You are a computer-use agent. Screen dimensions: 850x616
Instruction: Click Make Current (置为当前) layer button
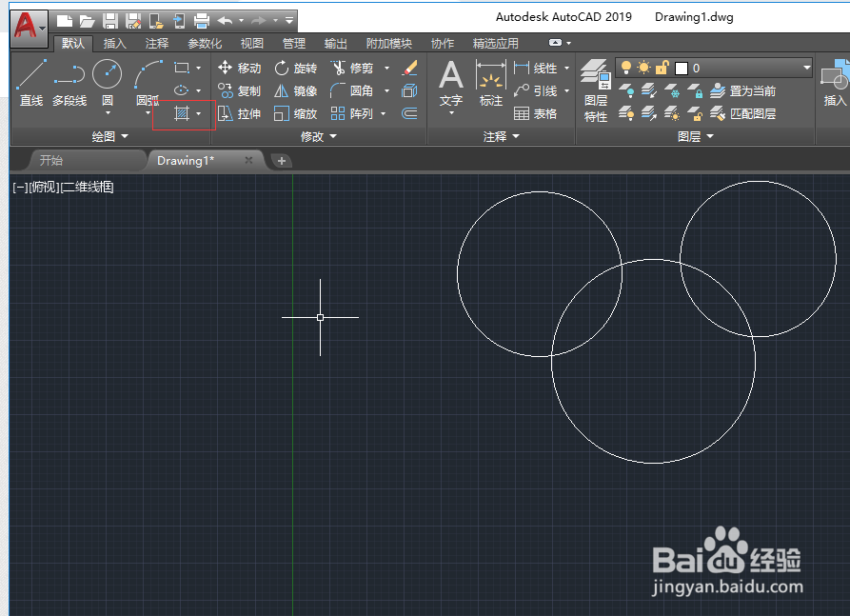click(743, 90)
